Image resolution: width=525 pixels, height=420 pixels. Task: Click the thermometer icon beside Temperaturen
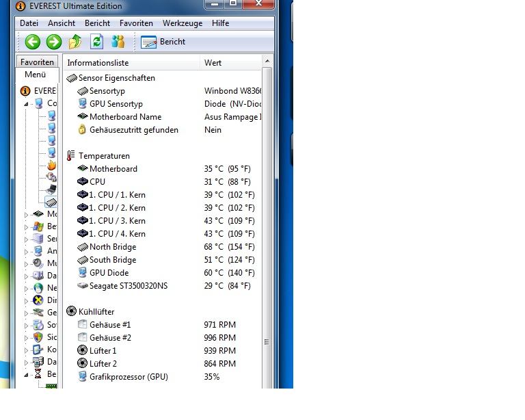(70, 156)
